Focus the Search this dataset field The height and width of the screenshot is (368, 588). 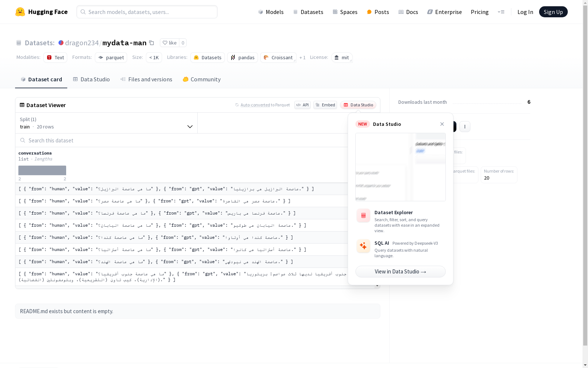(x=182, y=140)
